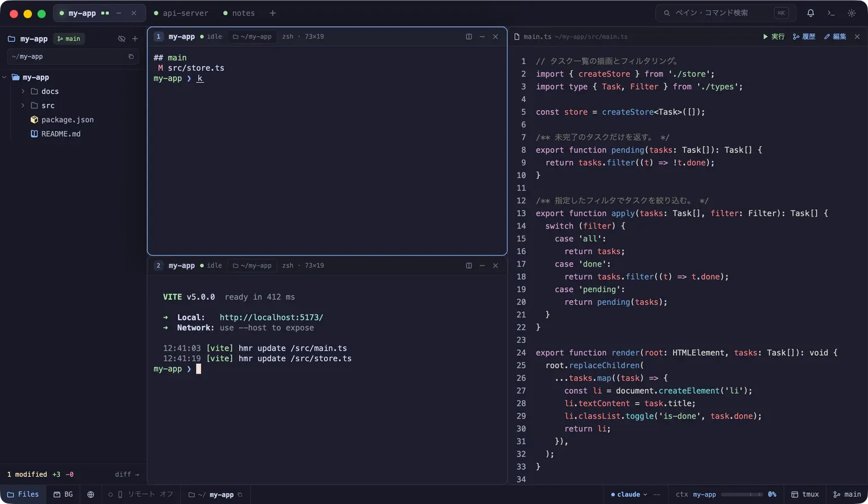This screenshot has height=504, width=868.
Task: Open pane 2's ~/my-app directory chip
Action: pyautogui.click(x=252, y=266)
